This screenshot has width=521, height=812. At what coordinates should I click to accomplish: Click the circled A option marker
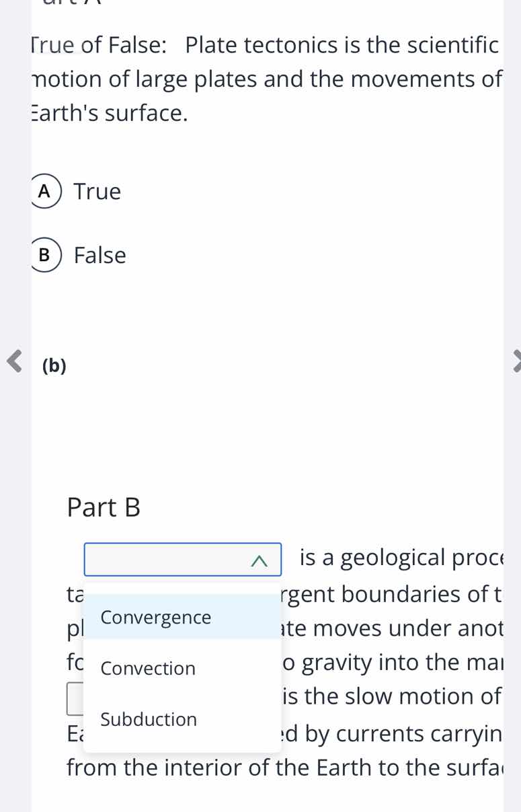[45, 191]
